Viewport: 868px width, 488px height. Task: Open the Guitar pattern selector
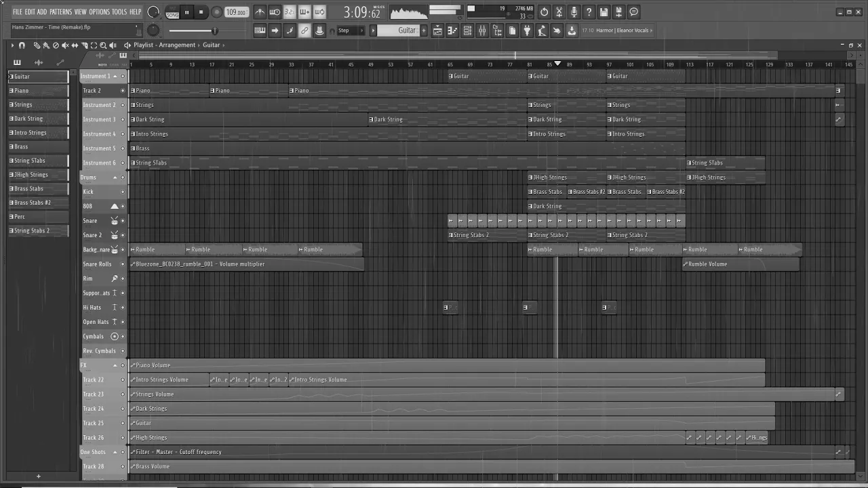tap(402, 30)
